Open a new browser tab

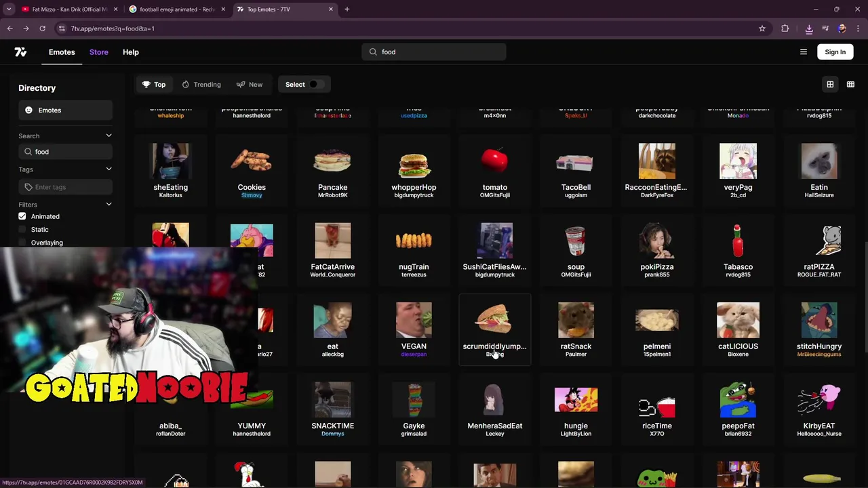click(347, 9)
